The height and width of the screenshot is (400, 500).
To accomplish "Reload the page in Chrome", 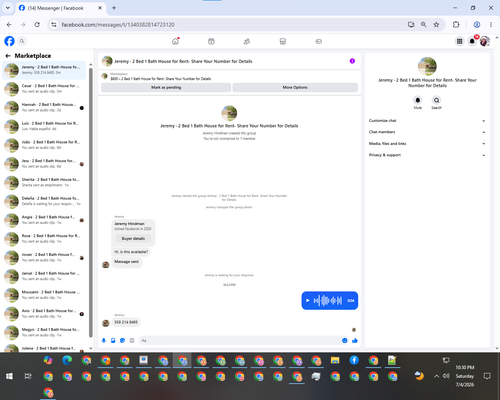I will coord(37,25).
